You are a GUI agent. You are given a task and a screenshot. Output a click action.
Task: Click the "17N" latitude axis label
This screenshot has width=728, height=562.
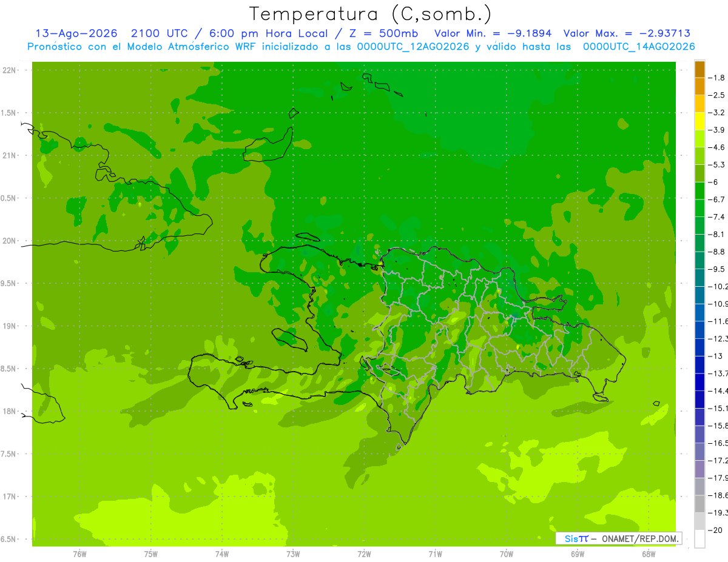(10, 497)
